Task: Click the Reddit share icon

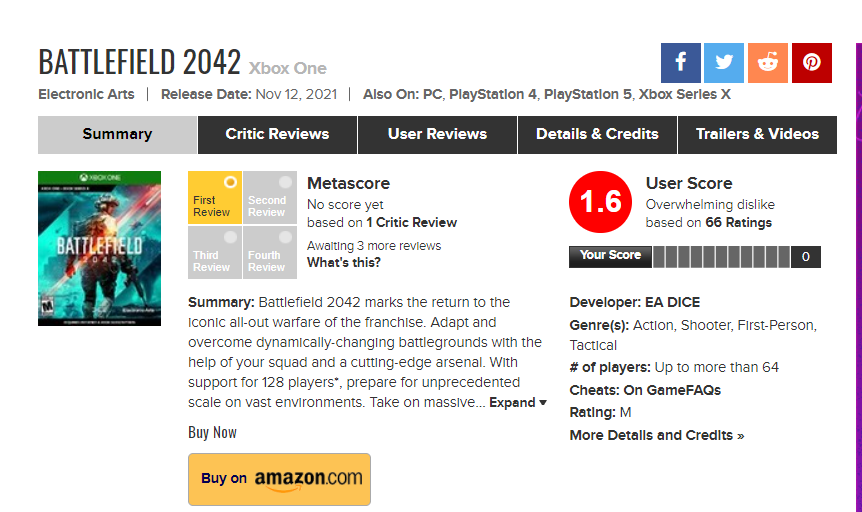Action: pyautogui.click(x=768, y=63)
